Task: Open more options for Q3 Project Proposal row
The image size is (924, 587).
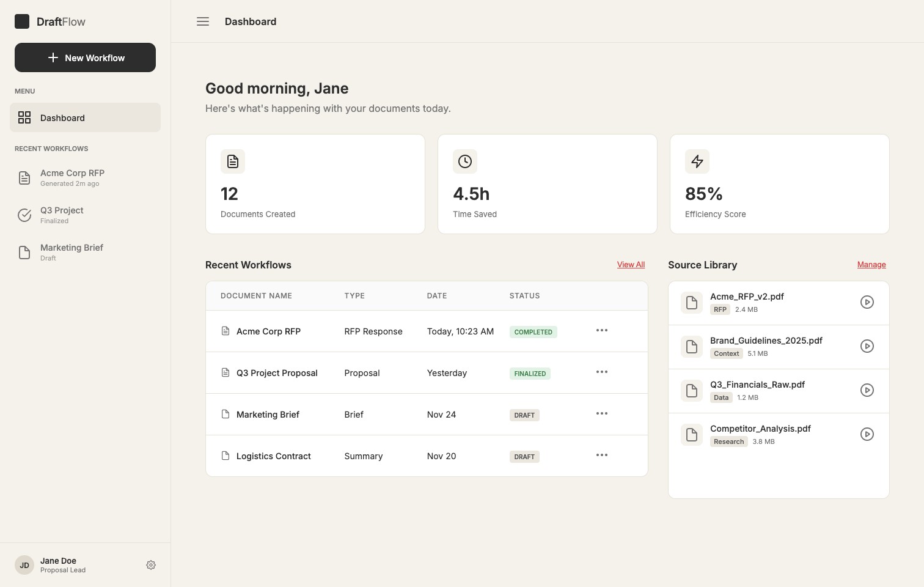Action: pyautogui.click(x=602, y=372)
